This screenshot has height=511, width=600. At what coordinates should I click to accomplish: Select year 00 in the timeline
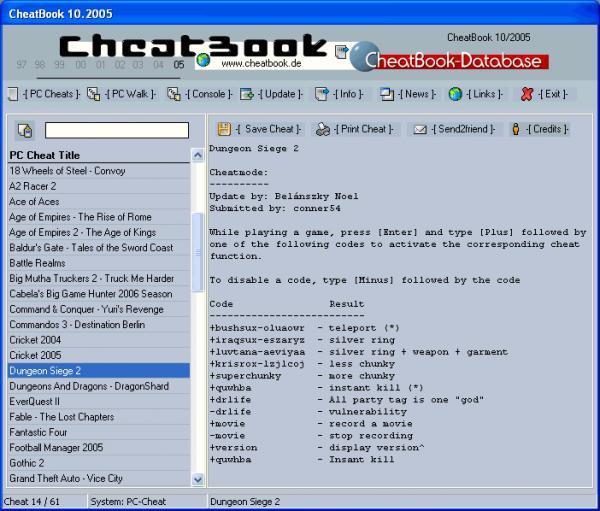point(81,64)
